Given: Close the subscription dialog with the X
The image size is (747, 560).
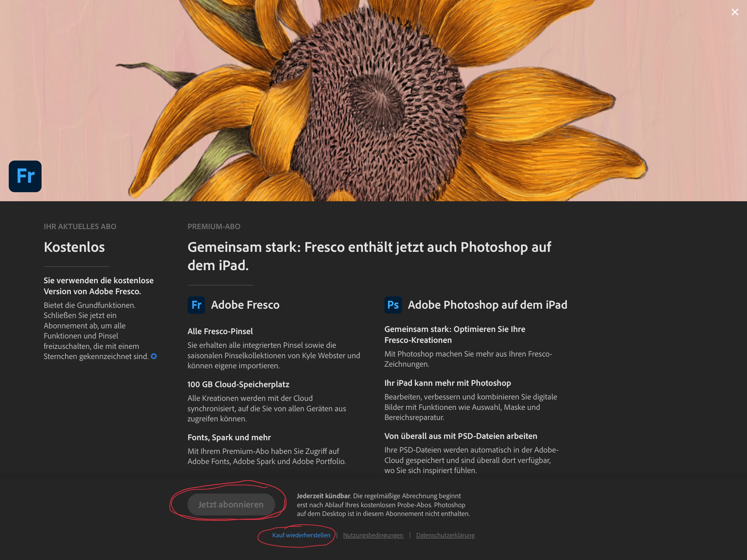Looking at the screenshot, I should pyautogui.click(x=734, y=12).
